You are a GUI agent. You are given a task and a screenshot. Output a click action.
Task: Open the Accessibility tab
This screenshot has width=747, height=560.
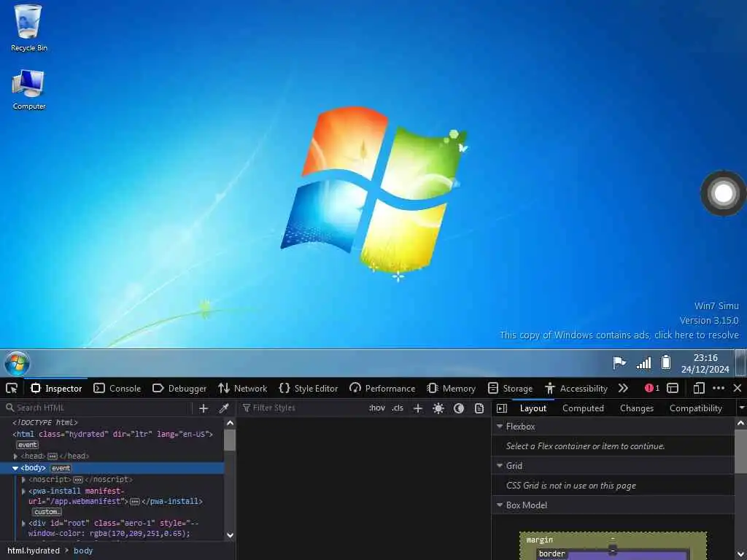click(x=576, y=389)
